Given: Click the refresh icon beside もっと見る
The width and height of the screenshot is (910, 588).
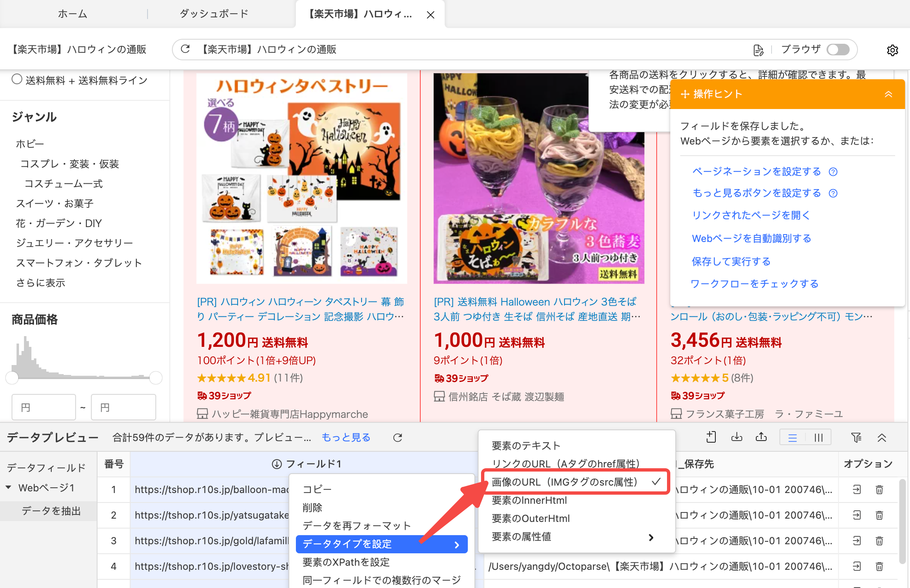Looking at the screenshot, I should click(x=398, y=438).
